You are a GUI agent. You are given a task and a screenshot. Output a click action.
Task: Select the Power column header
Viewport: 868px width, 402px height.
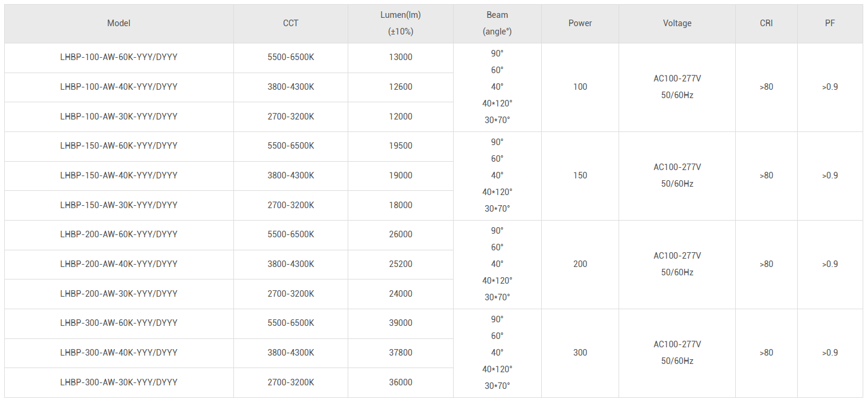(580, 23)
